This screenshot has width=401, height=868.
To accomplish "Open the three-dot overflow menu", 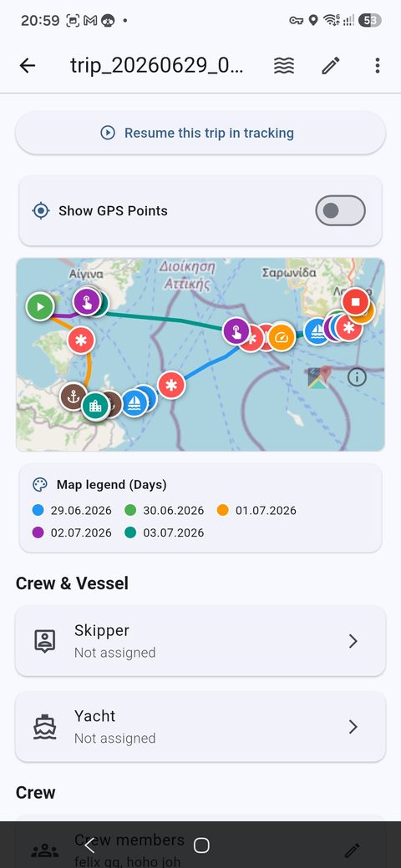I will coord(377,66).
